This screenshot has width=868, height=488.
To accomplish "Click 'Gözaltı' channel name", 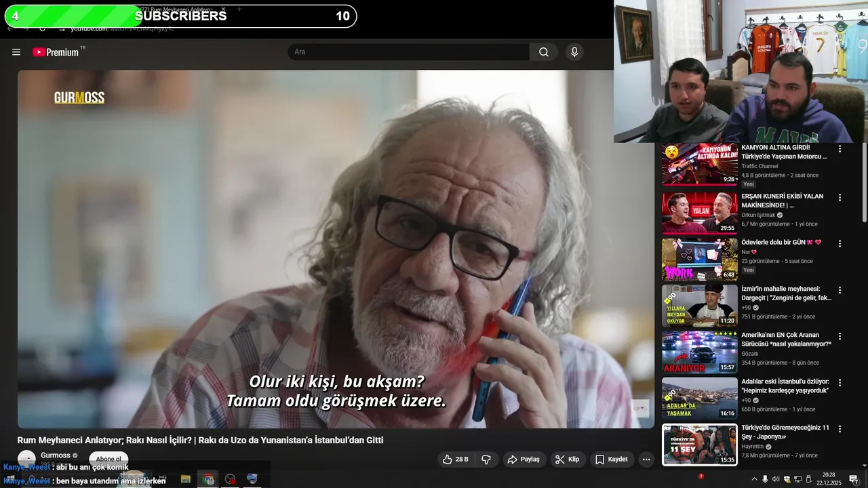I will tap(749, 354).
